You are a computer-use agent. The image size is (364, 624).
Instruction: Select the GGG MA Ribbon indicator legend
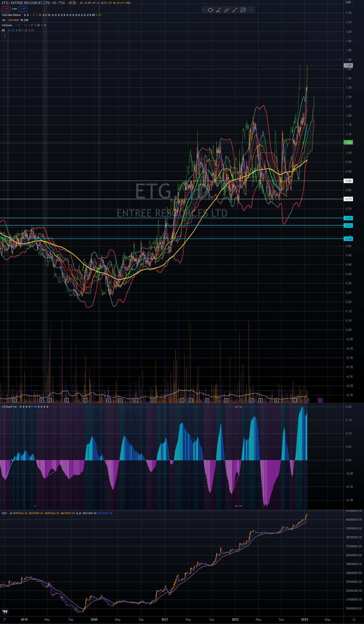pyautogui.click(x=12, y=15)
